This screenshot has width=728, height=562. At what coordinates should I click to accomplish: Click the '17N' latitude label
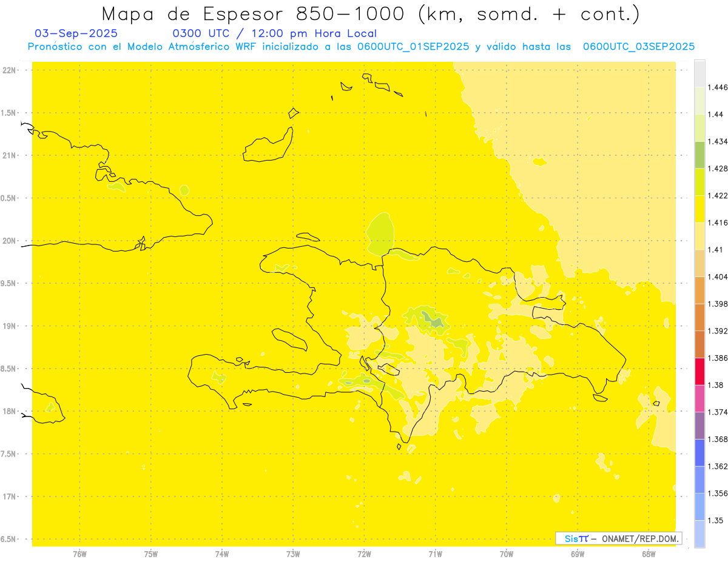8,497
